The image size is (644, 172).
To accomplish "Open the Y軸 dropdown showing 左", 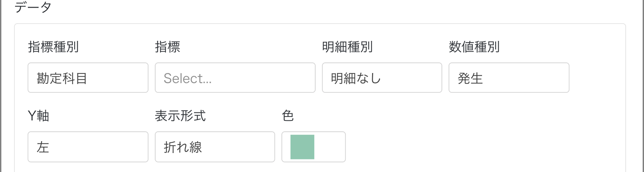I will point(88,146).
